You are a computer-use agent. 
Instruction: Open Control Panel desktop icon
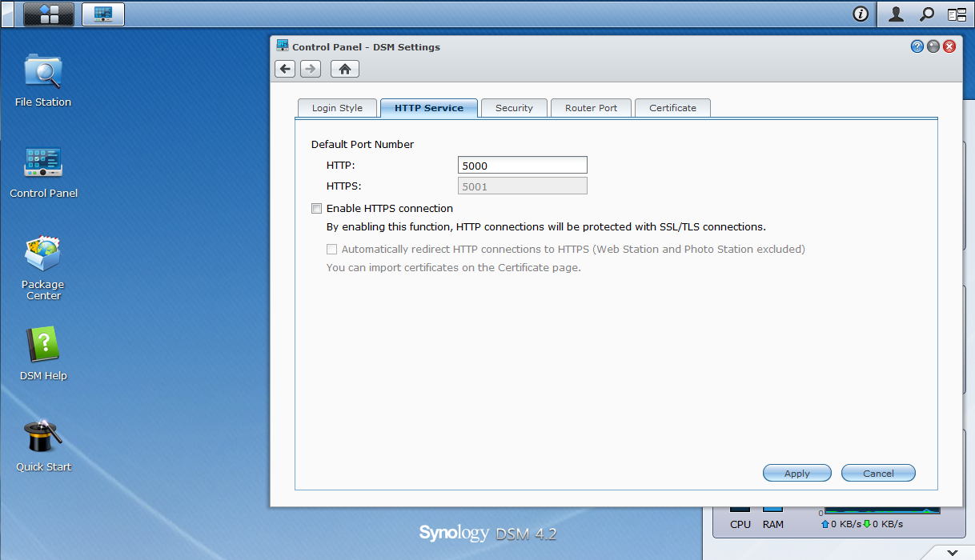[x=43, y=171]
